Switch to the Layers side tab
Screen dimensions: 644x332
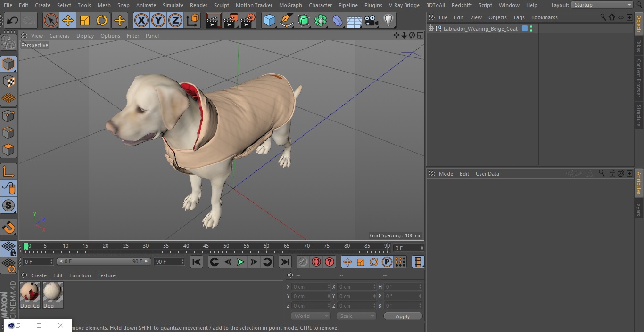coord(639,208)
